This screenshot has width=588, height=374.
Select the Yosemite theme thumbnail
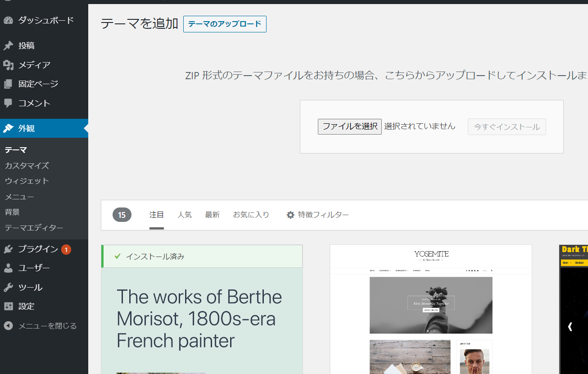click(431, 309)
